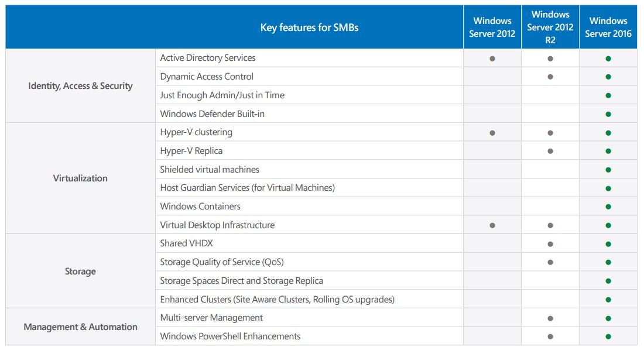Select the Windows Server 2012 R2 column header
The height and width of the screenshot is (354, 644).
tap(550, 26)
